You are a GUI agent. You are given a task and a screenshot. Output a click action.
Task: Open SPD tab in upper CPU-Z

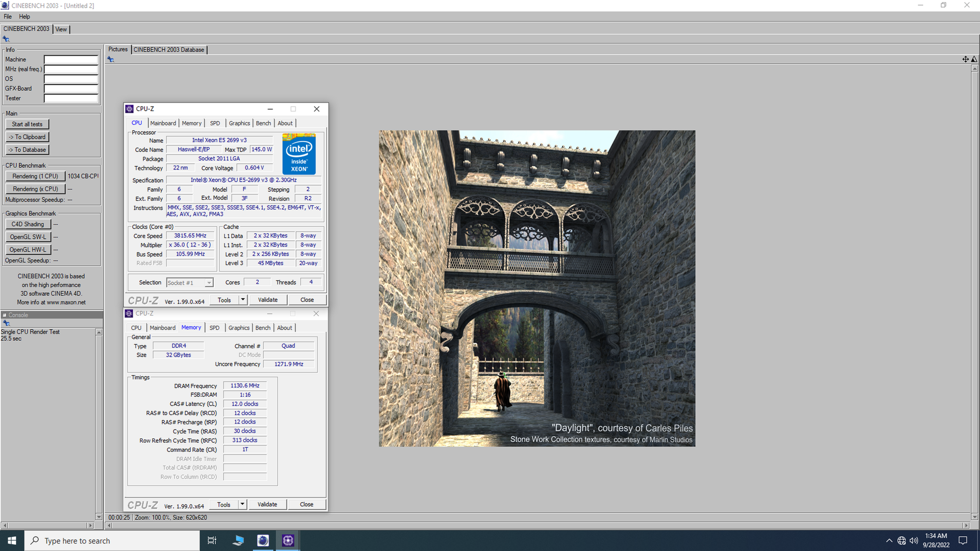(215, 123)
